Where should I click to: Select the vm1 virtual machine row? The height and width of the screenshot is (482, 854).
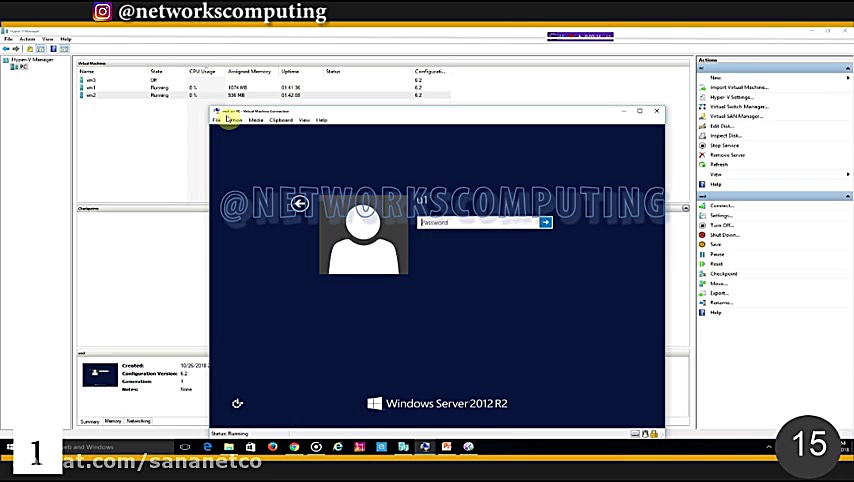coord(265,88)
